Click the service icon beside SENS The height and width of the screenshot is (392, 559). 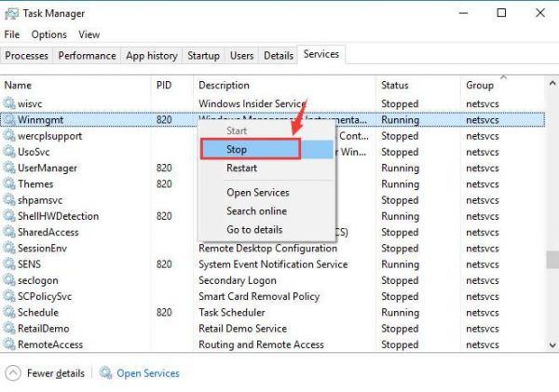click(x=10, y=264)
